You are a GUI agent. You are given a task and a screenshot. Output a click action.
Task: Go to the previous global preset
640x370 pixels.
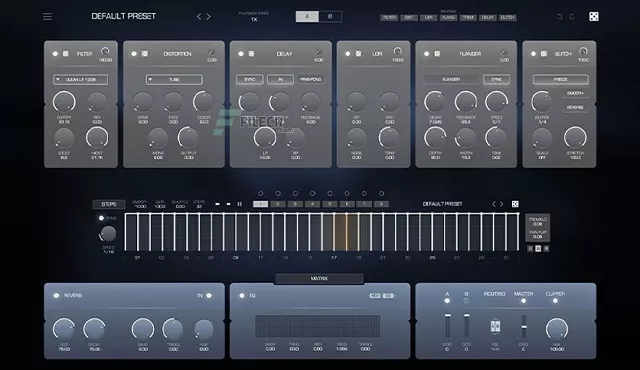[x=199, y=17]
